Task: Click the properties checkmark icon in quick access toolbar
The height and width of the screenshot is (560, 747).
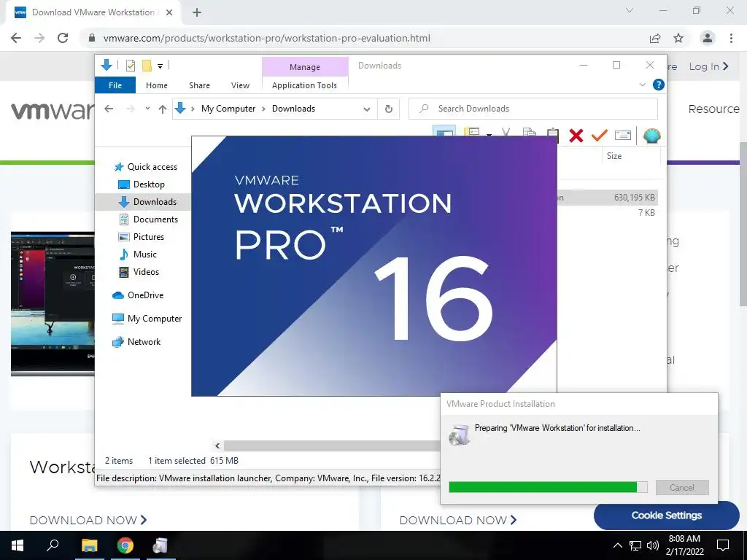Action: click(x=130, y=66)
